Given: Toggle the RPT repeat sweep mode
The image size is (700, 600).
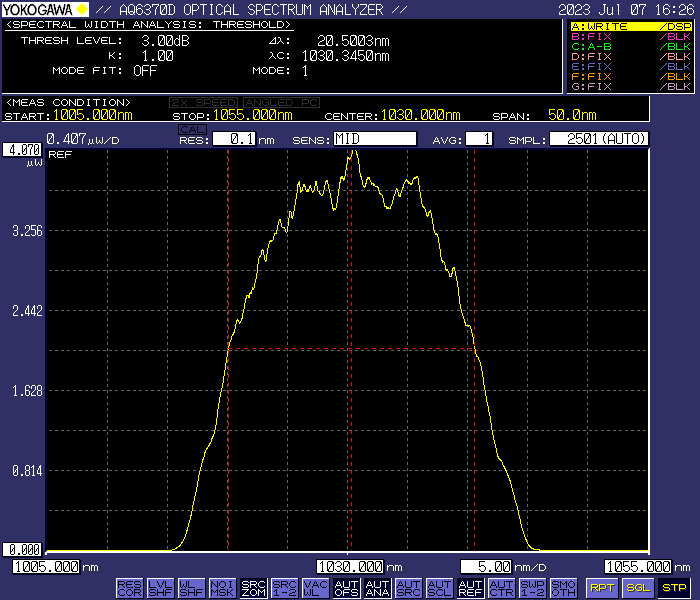Looking at the screenshot, I should (602, 588).
